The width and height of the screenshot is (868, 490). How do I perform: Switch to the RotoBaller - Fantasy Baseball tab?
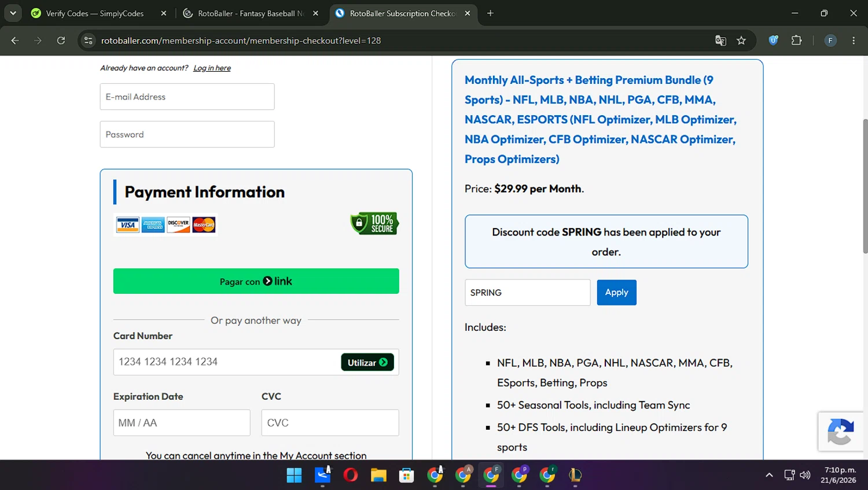coord(251,13)
